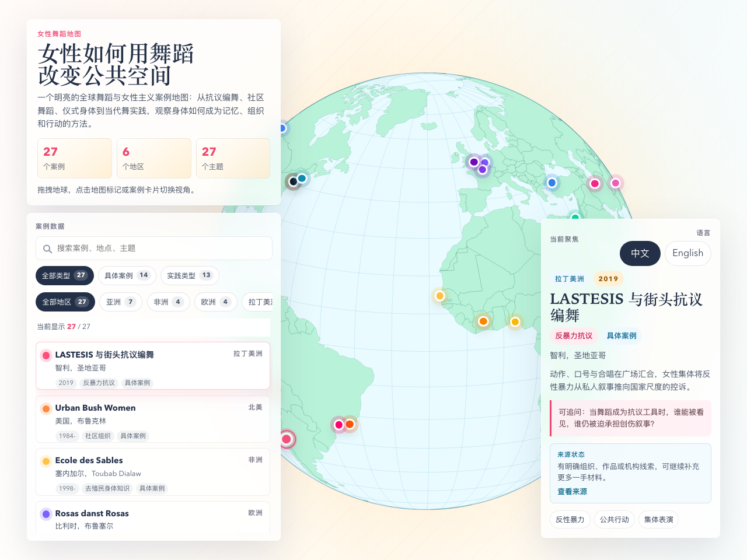Click the blue 具体案例 badge under the heading
This screenshot has width=747, height=560.
click(622, 336)
